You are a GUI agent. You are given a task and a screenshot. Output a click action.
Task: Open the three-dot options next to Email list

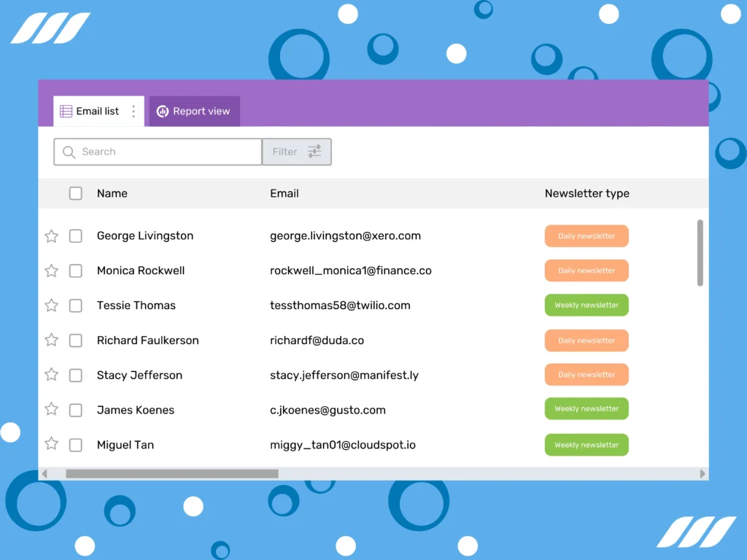point(133,111)
